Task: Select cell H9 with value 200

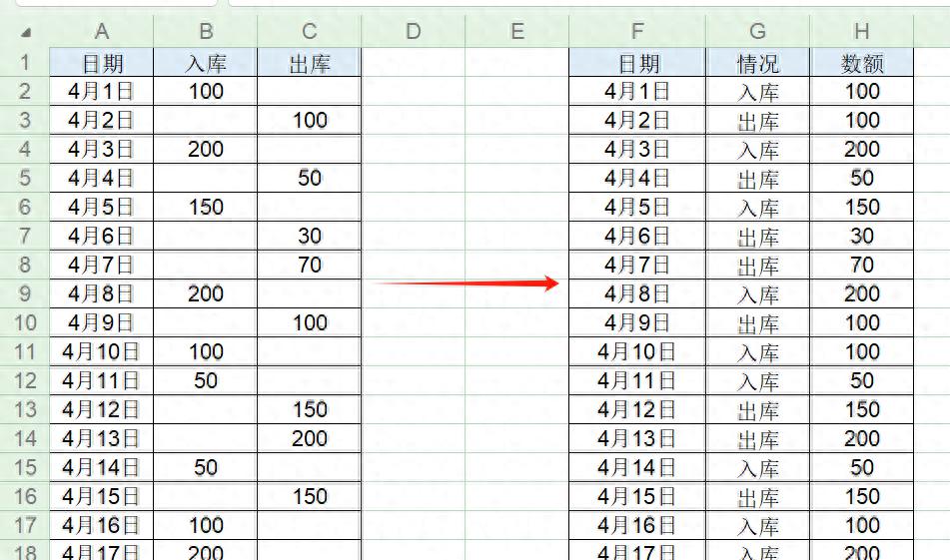Action: click(x=861, y=293)
